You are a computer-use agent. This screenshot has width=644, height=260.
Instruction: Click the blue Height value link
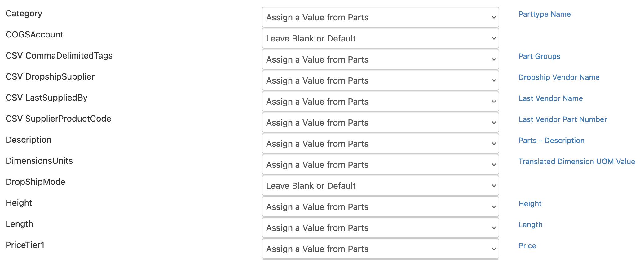pyautogui.click(x=530, y=204)
